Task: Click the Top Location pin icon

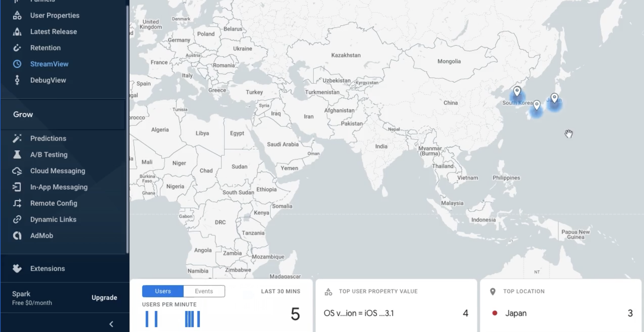Action: [x=493, y=292]
